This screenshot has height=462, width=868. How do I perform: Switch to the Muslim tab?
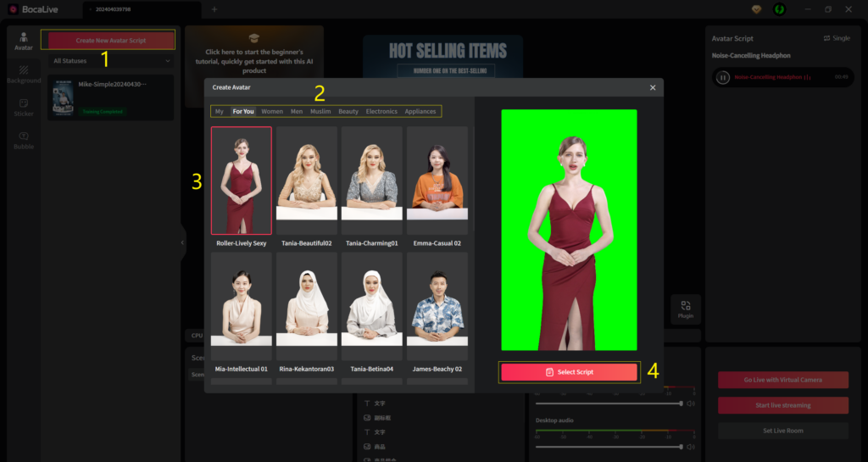click(x=320, y=111)
